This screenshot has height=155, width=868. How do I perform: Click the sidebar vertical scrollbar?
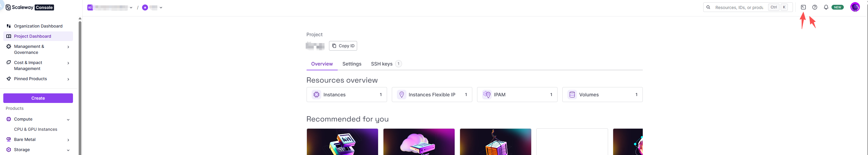pos(80,88)
